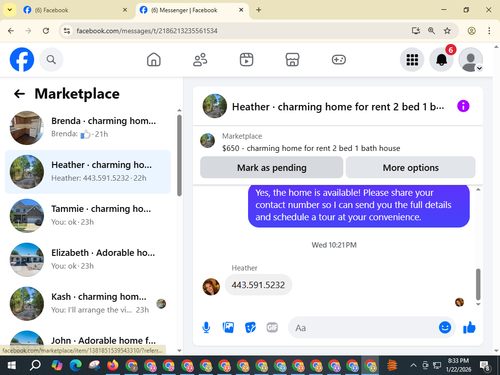This screenshot has width=500, height=375.
Task: Click the install app icon in address bar
Action: 415,31
